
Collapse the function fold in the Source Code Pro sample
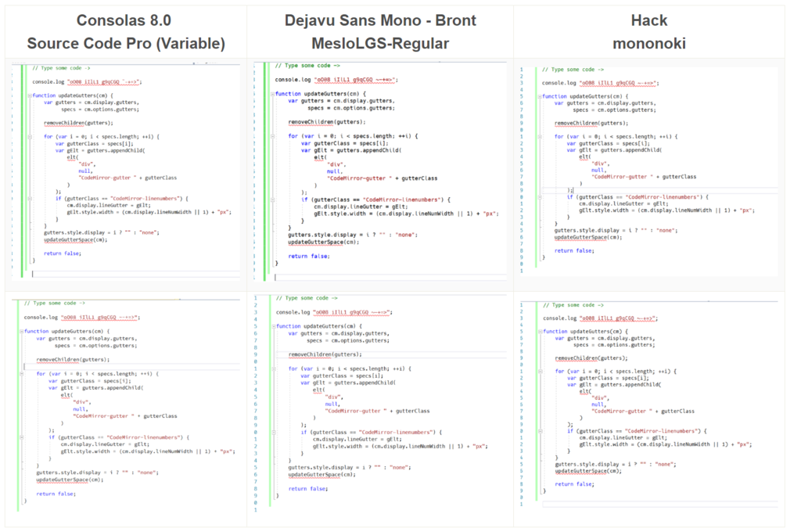[21, 332]
